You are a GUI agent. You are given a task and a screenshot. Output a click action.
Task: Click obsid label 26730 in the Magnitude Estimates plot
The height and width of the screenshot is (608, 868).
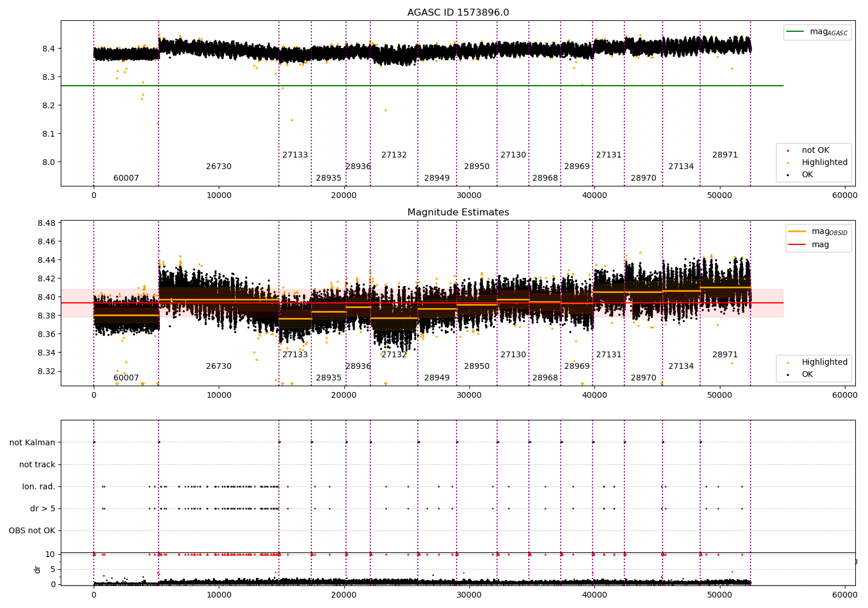219,367
